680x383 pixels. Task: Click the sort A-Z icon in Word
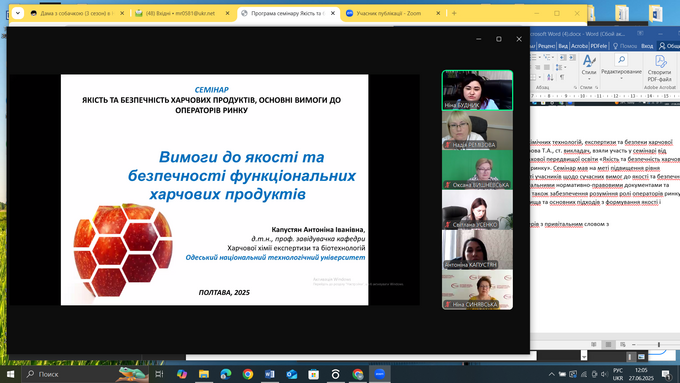pyautogui.click(x=550, y=77)
